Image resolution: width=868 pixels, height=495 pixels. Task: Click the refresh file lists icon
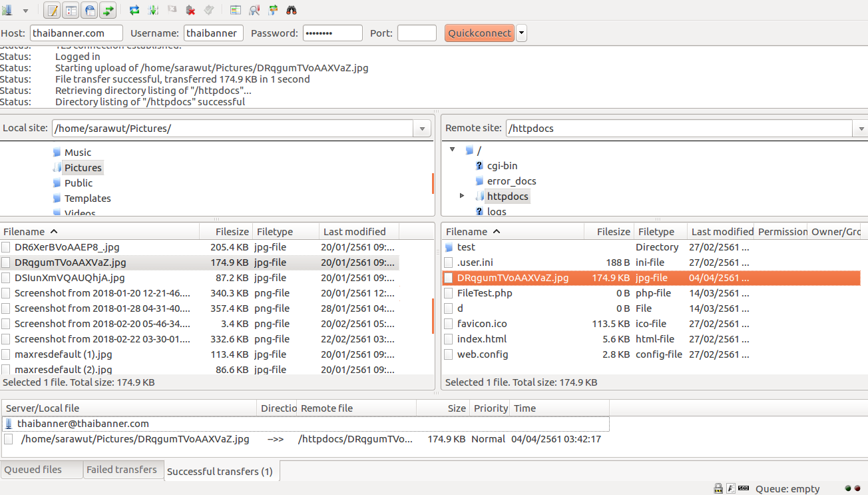(134, 10)
